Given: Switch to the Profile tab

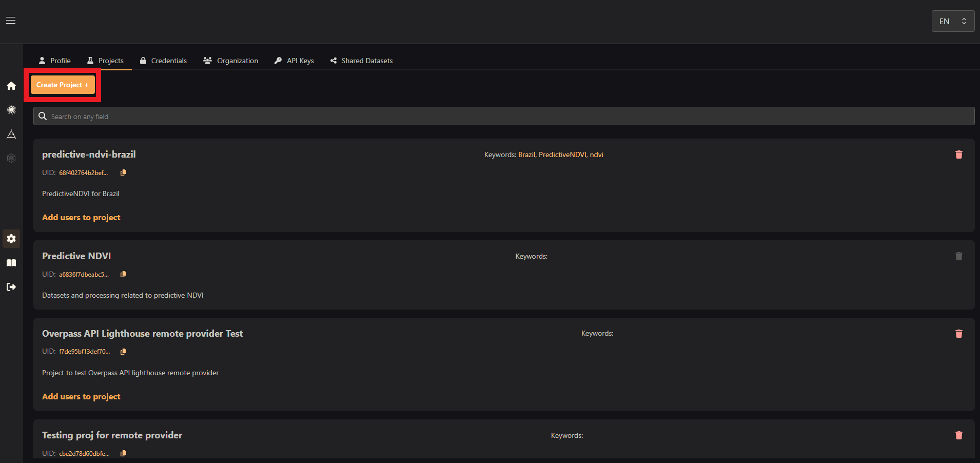Looking at the screenshot, I should (55, 61).
